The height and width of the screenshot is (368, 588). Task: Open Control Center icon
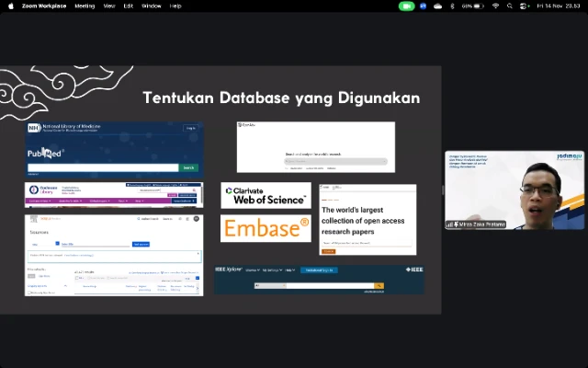click(x=525, y=6)
